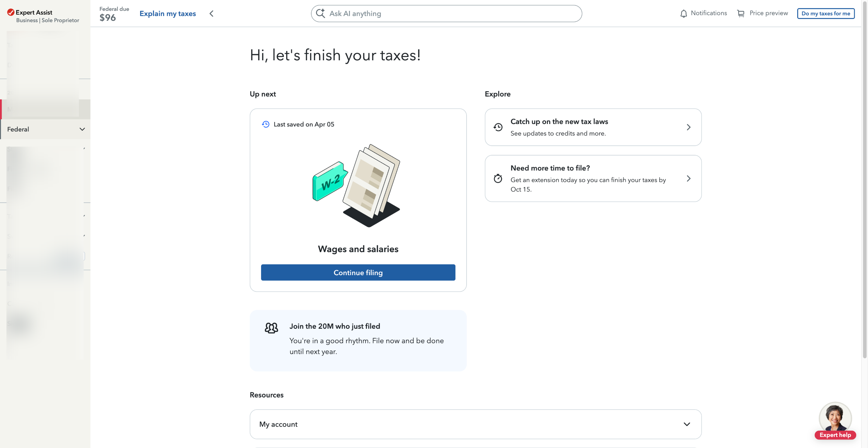Open the Need more time to file card
This screenshot has width=868, height=448.
[x=593, y=179]
